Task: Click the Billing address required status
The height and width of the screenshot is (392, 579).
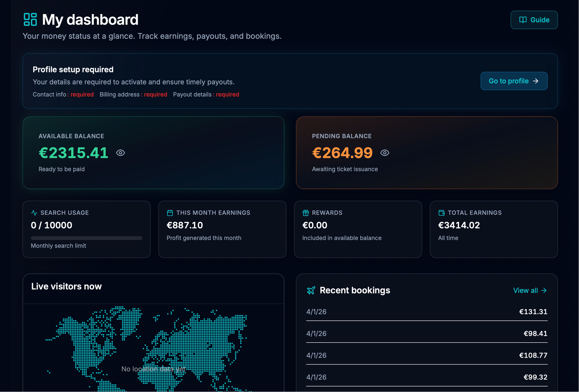Action: [x=134, y=94]
